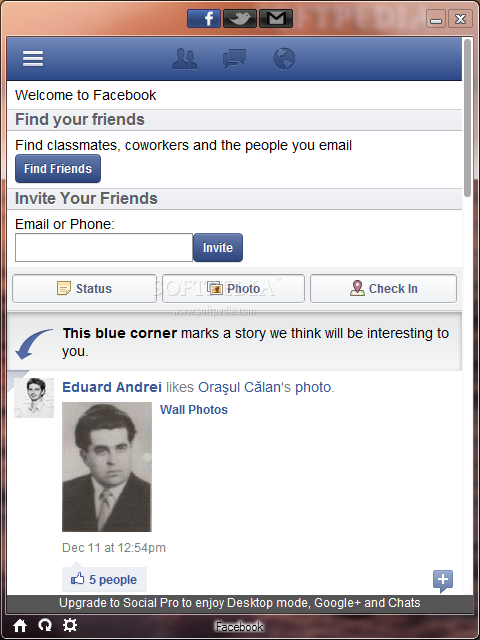This screenshot has height=640, width=480.
Task: Open the notifications globe icon
Action: pos(284,58)
